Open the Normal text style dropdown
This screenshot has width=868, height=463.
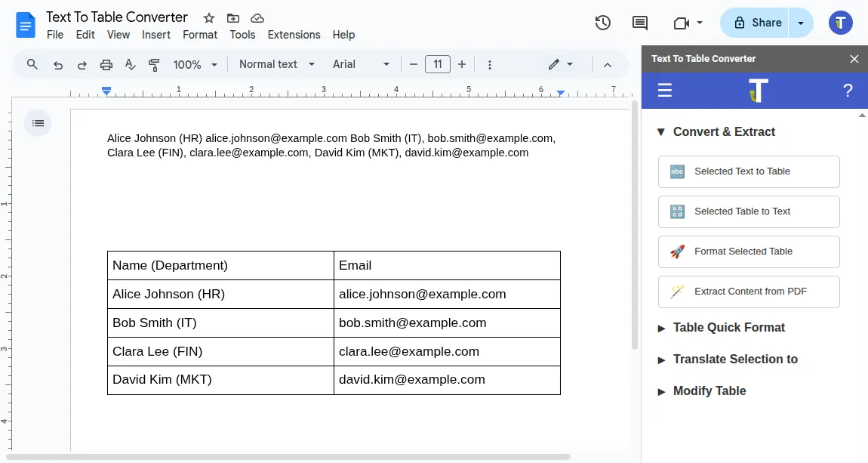[276, 65]
